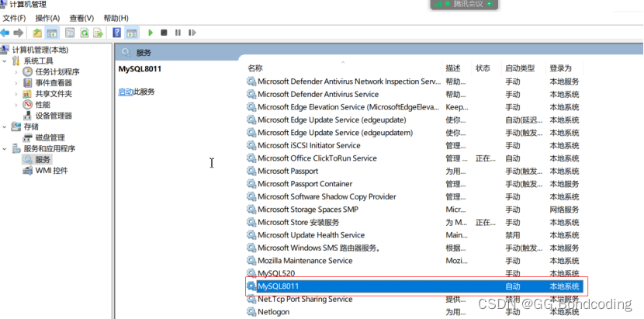
Task: Sort by 状态 column header
Action: 483,68
